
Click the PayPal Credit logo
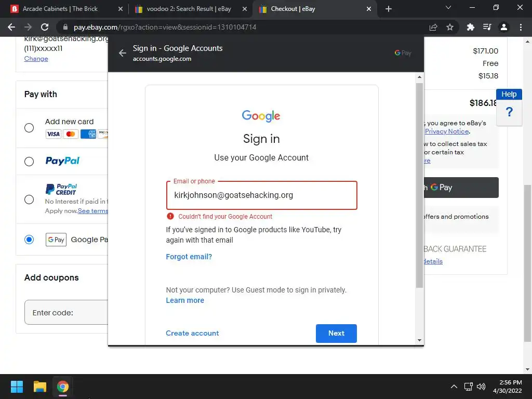[x=61, y=189]
